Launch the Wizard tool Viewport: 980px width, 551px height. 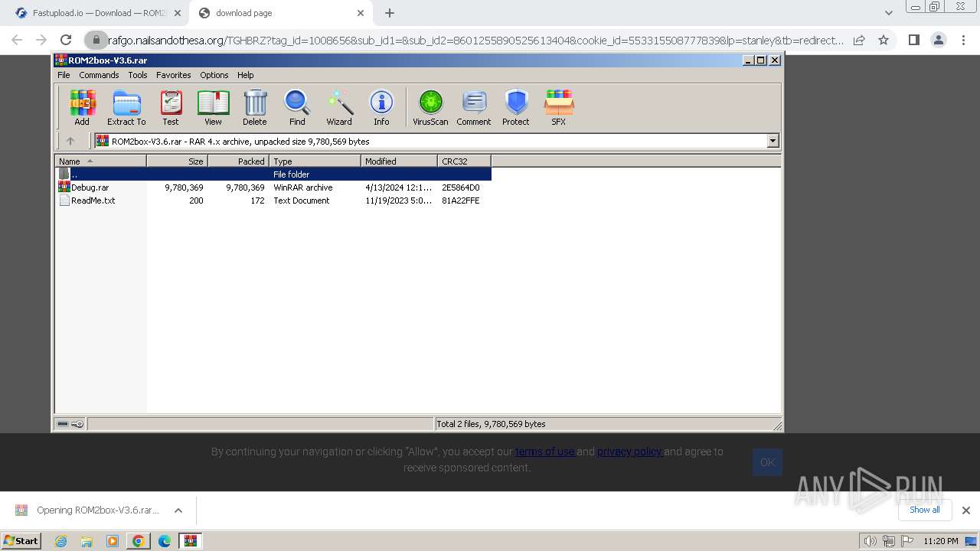coord(339,107)
